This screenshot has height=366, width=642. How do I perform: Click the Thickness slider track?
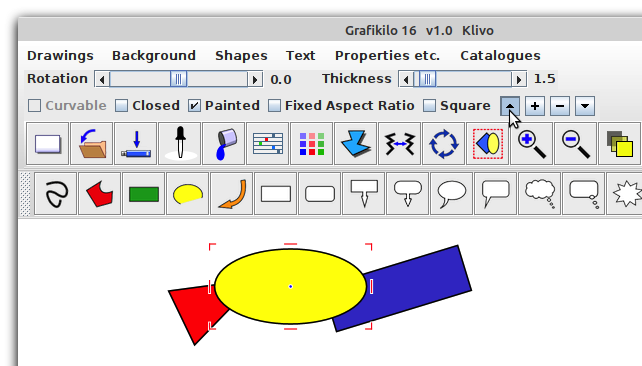click(462, 79)
